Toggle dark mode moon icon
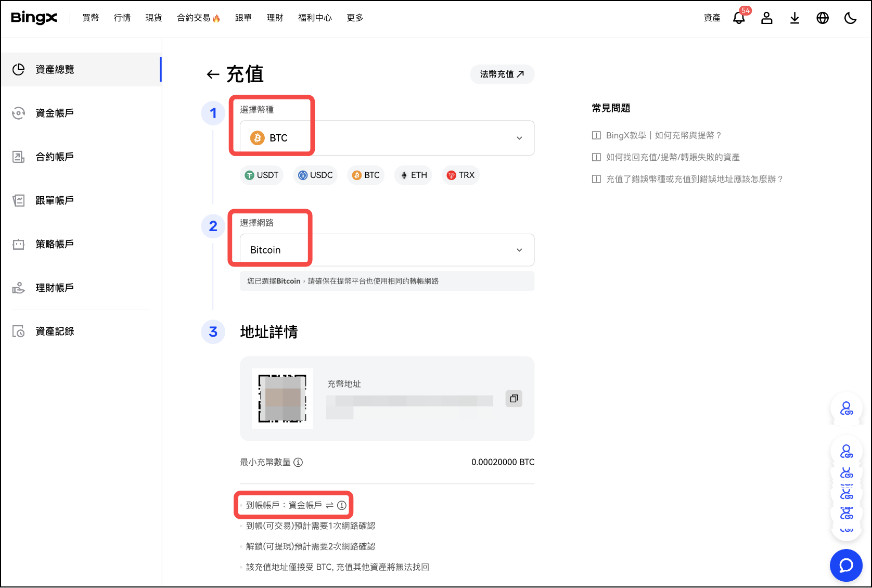This screenshot has width=872, height=588. coord(850,18)
